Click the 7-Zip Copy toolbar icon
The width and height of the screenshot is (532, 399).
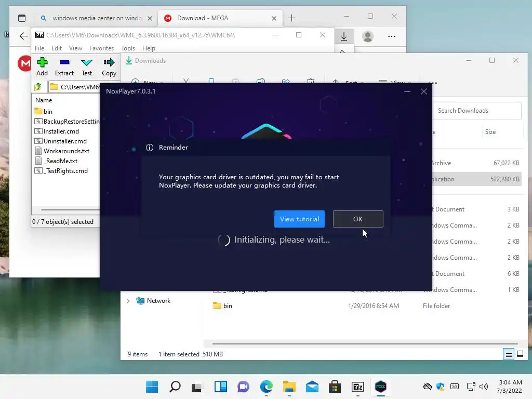[x=109, y=67]
